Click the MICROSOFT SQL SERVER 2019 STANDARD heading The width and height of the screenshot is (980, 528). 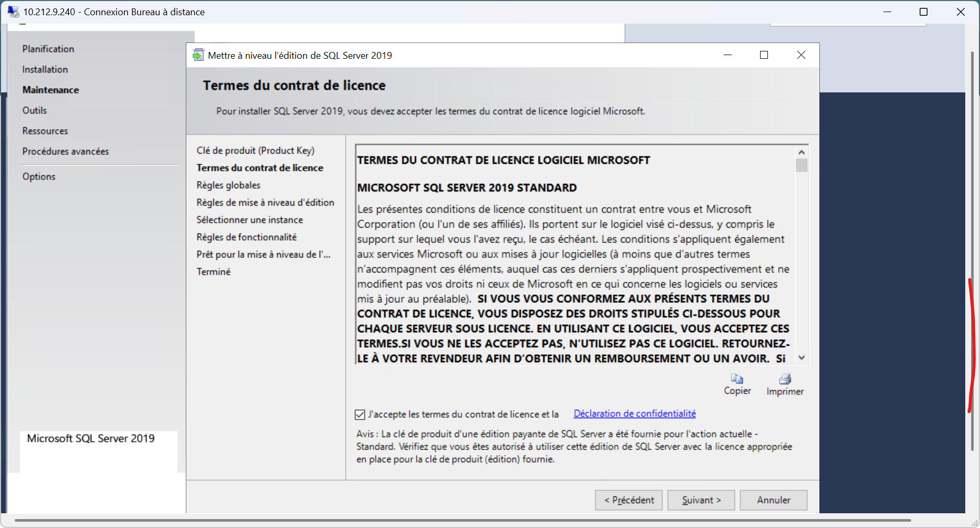[467, 188]
